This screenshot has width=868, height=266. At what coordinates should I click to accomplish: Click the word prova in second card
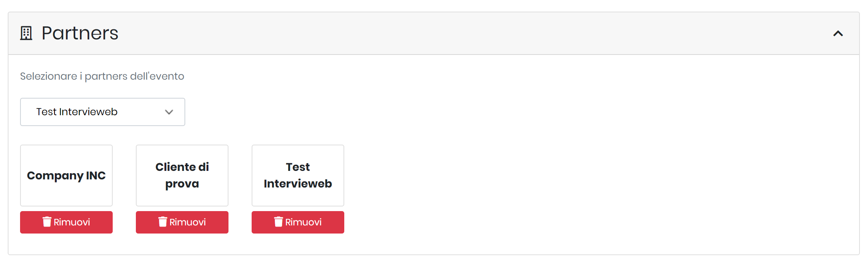182,184
